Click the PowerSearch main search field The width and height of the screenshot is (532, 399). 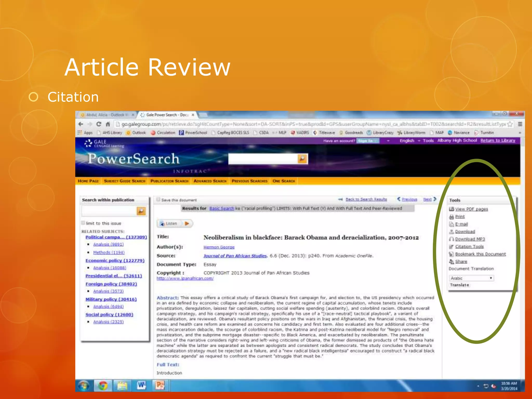tap(262, 159)
